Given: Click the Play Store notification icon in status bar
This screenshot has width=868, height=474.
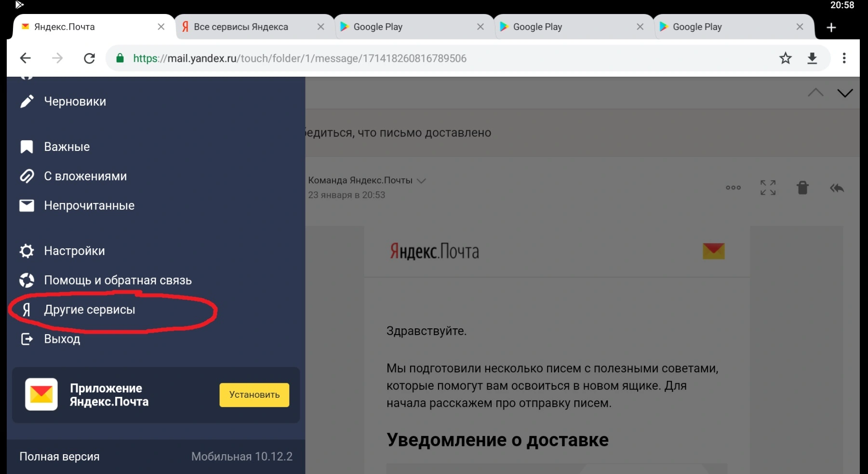Looking at the screenshot, I should point(19,5).
